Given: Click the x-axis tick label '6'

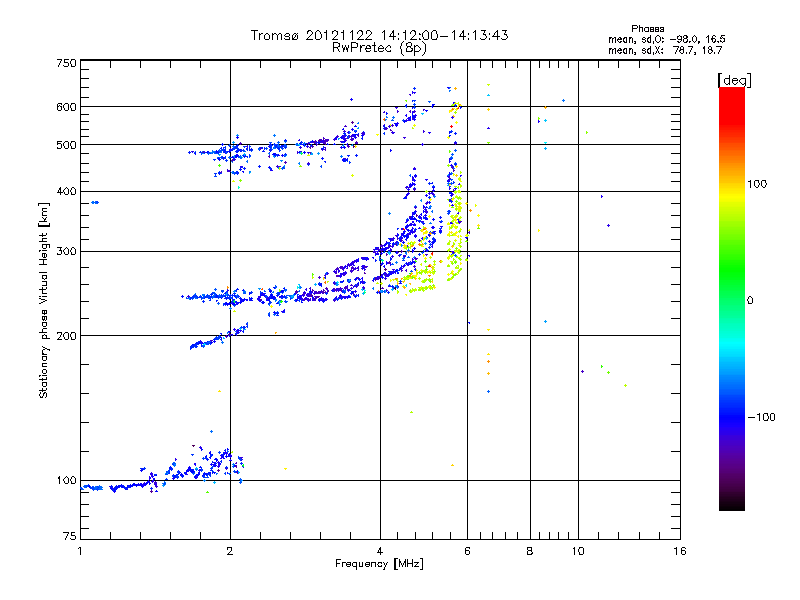Looking at the screenshot, I should click(467, 551).
